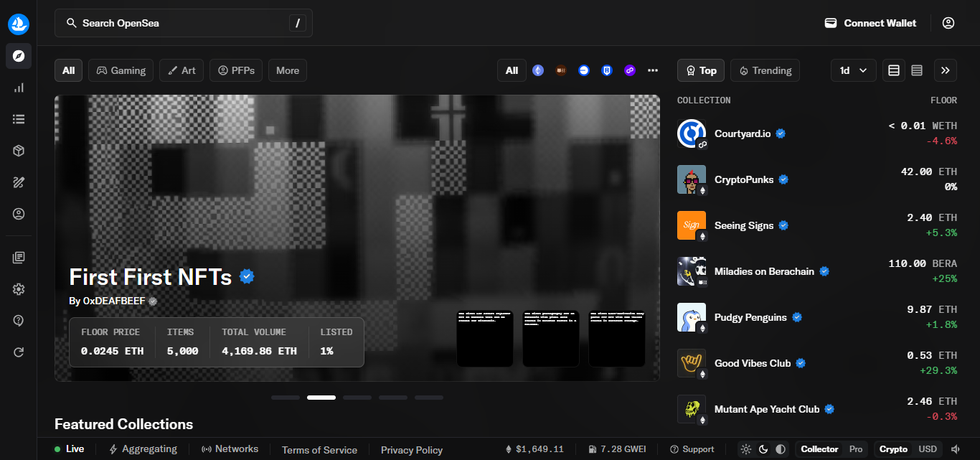The width and height of the screenshot is (980, 460).
Task: Open the account profile icon top right
Action: pos(948,23)
